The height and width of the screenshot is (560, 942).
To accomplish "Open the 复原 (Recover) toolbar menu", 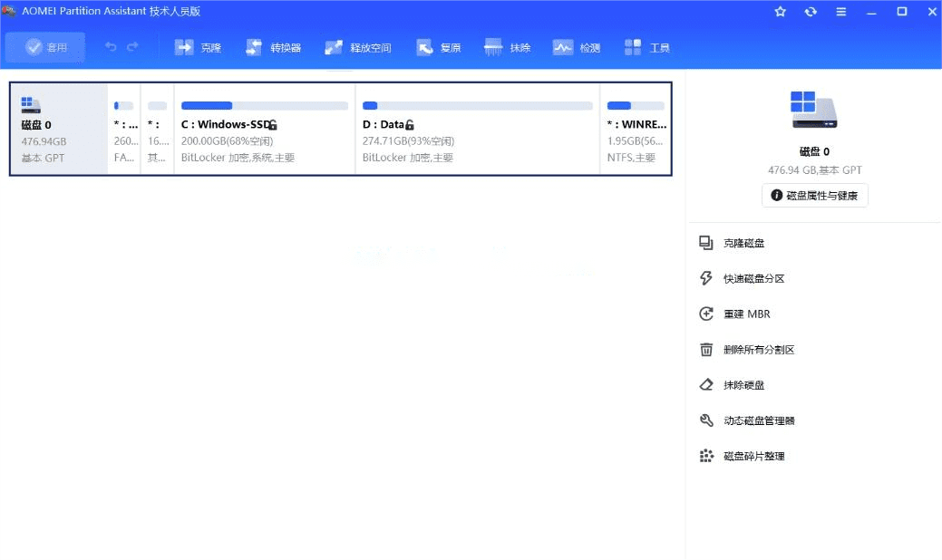I will coord(439,47).
